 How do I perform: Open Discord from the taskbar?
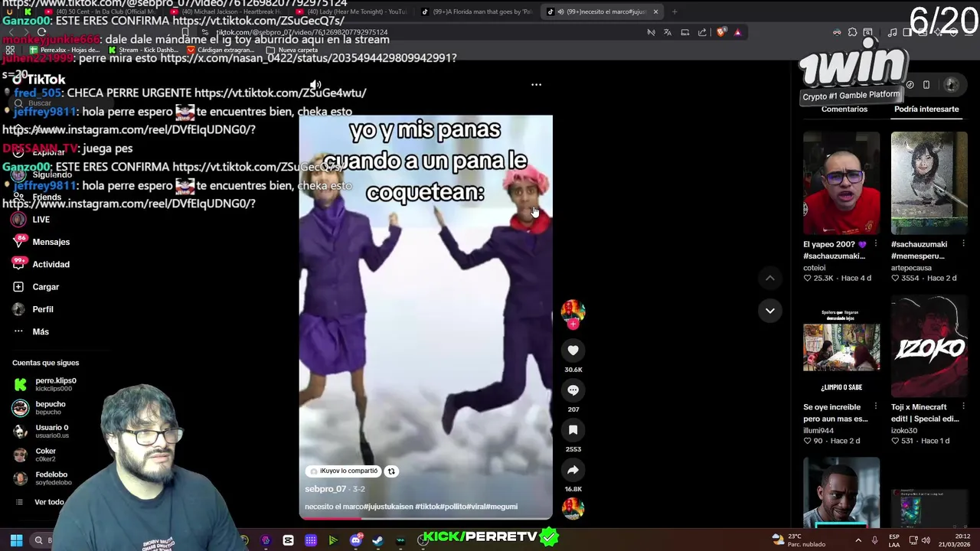355,540
